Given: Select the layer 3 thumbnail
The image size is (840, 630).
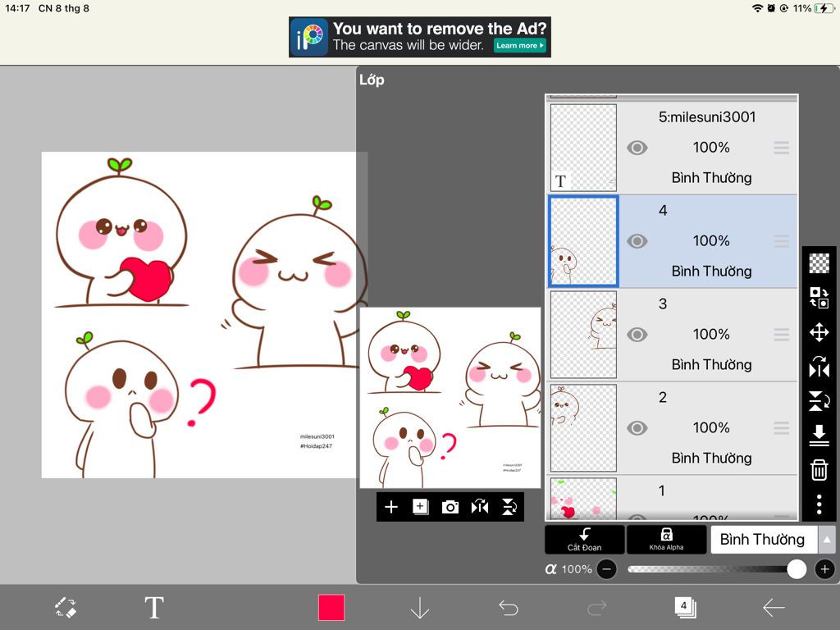Looking at the screenshot, I should (x=583, y=335).
